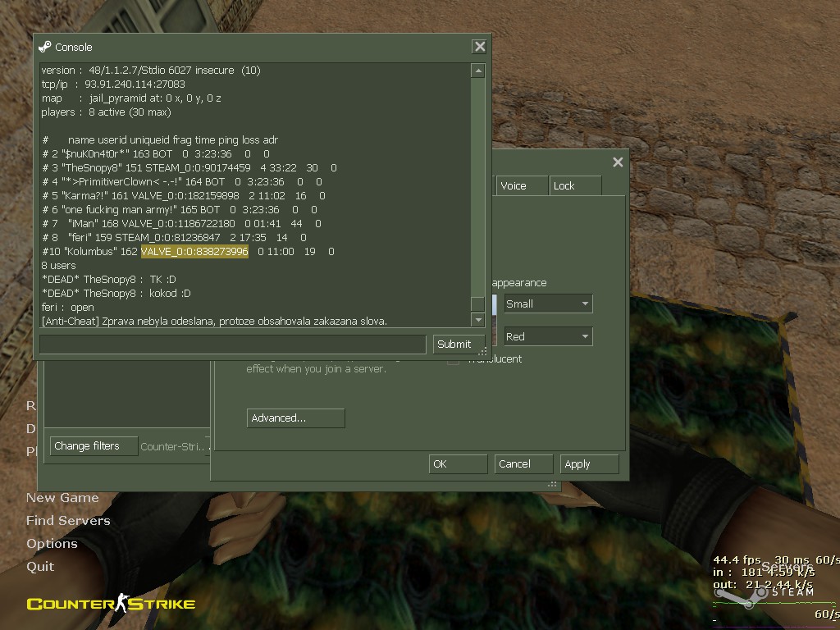
Task: Click the console scrollbar up arrow
Action: tap(478, 71)
